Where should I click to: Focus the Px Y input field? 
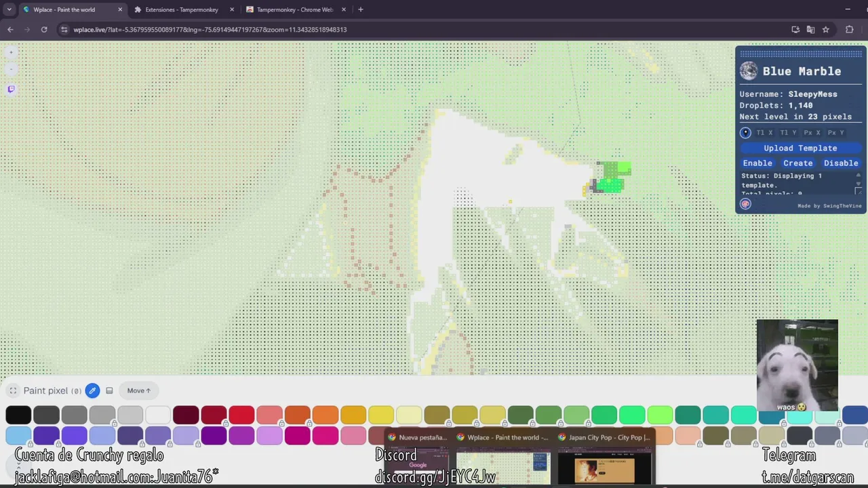tap(835, 133)
